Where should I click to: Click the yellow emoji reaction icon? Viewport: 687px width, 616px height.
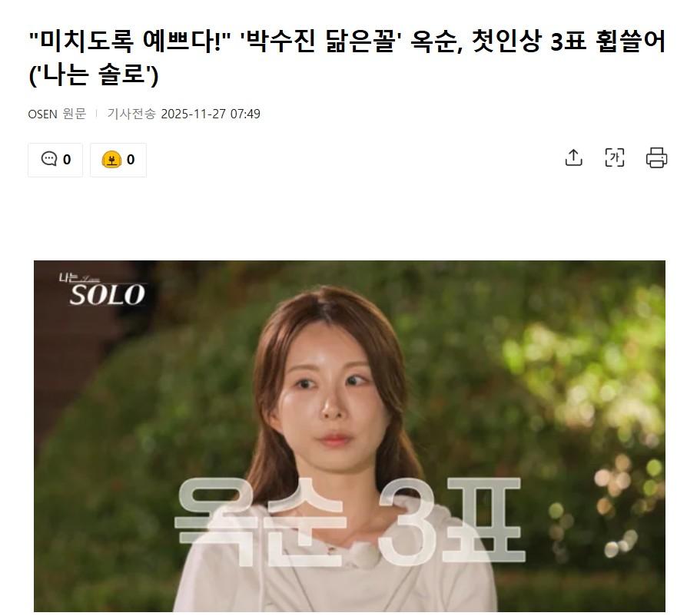click(x=111, y=159)
